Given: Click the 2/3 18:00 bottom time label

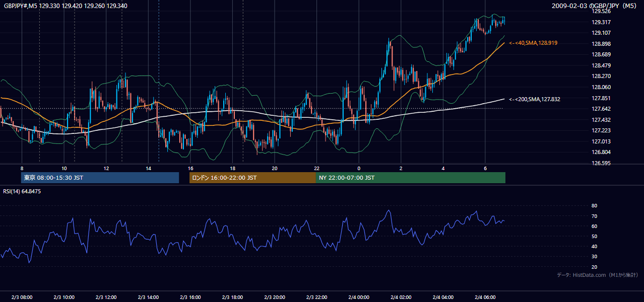Looking at the screenshot, I should pos(232,297).
